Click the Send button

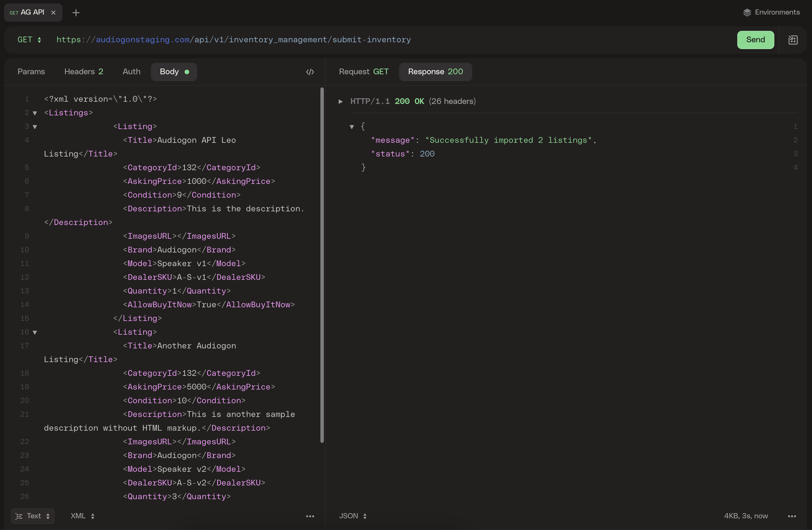755,40
